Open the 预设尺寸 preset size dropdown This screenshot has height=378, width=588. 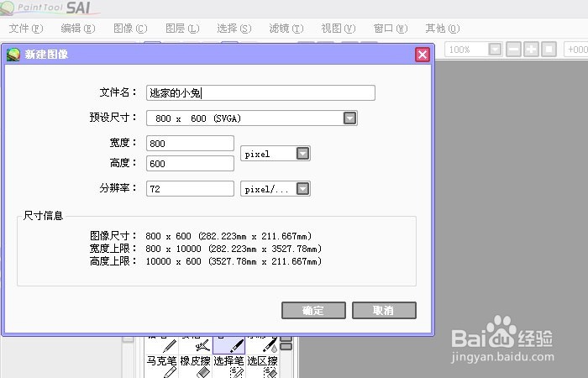(349, 118)
